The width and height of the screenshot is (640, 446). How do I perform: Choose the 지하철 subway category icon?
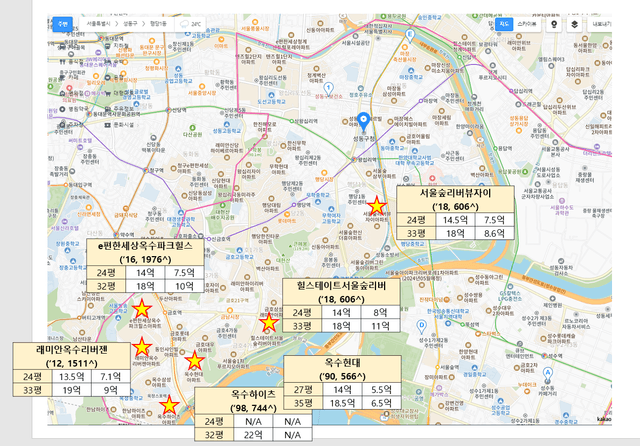point(107,46)
